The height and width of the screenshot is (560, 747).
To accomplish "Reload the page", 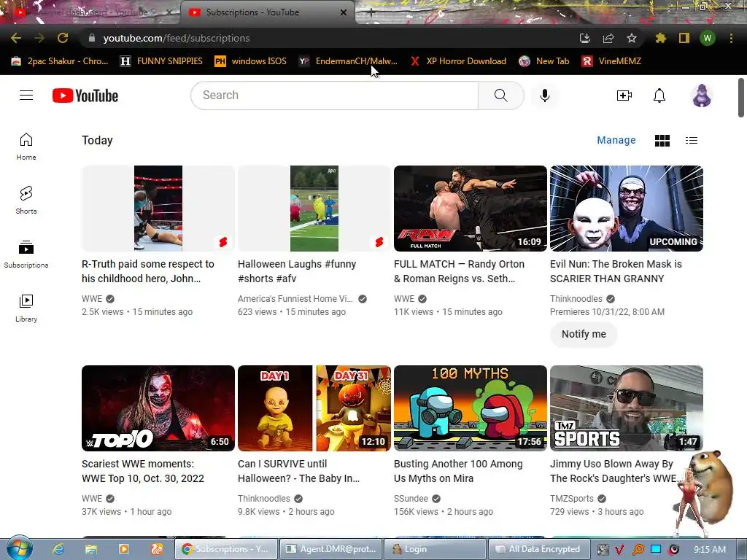I will point(63,38).
